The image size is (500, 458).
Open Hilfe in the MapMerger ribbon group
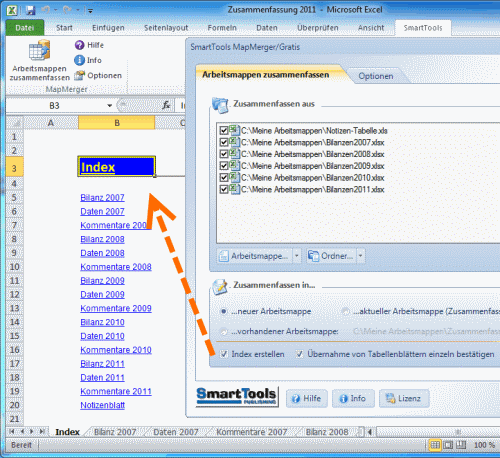click(89, 45)
